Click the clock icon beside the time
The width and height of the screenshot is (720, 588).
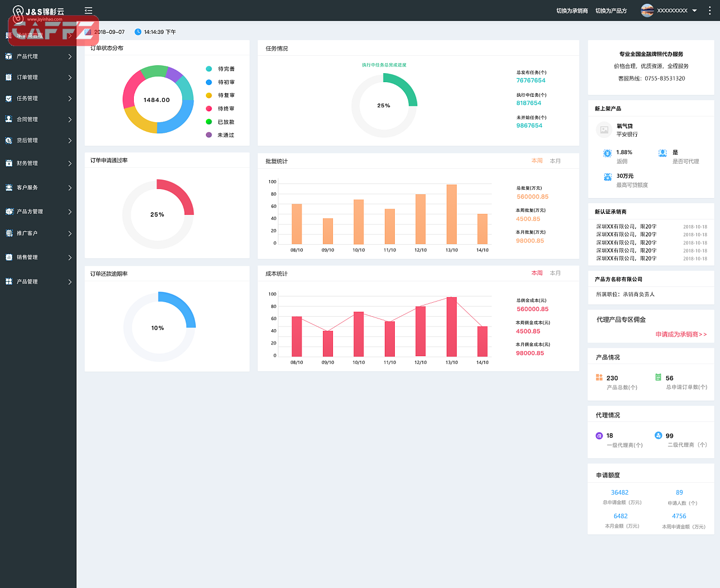pos(138,32)
